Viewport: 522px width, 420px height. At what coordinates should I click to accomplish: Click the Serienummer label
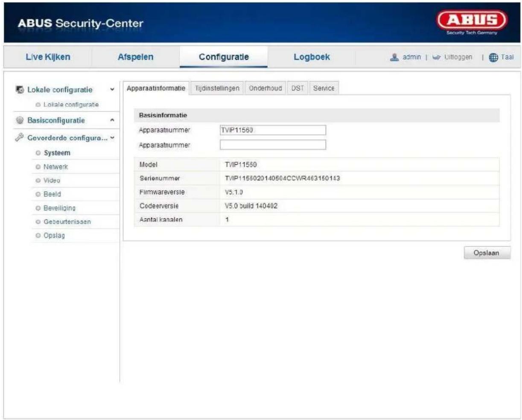(x=160, y=178)
